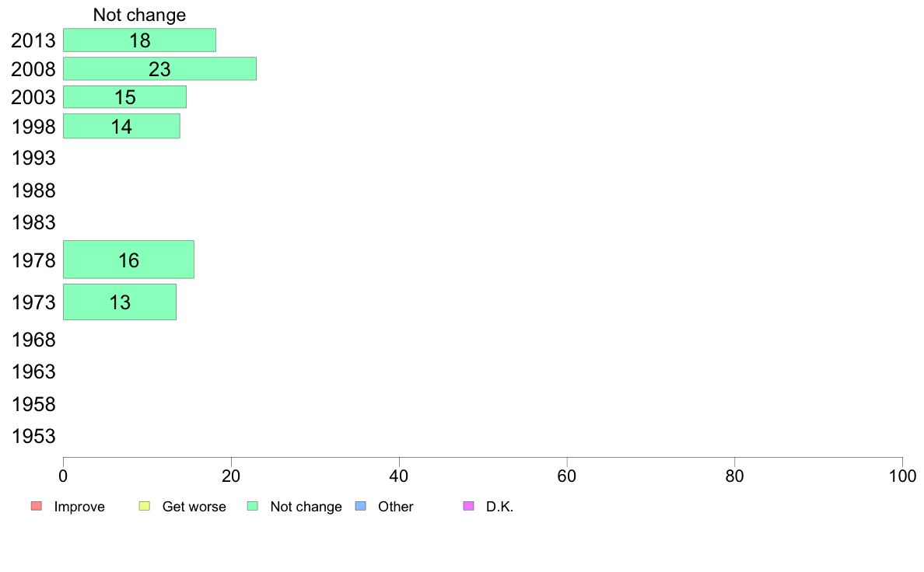Click the green Not change legend swatch

click(x=253, y=506)
